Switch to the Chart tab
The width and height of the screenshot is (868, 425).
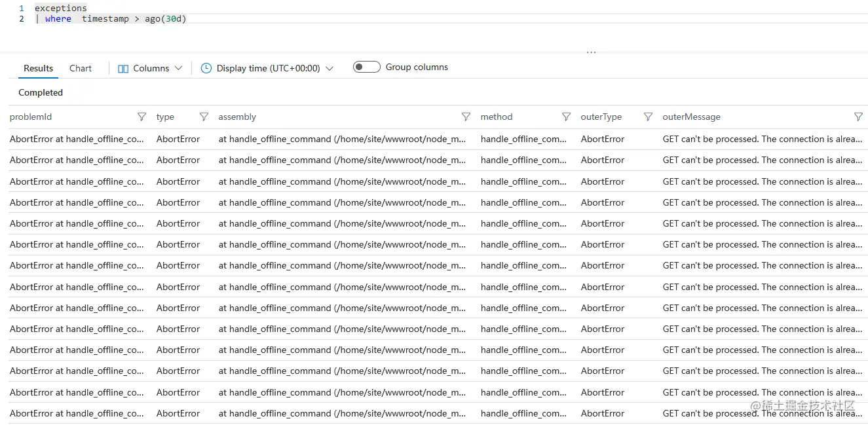[x=80, y=67]
